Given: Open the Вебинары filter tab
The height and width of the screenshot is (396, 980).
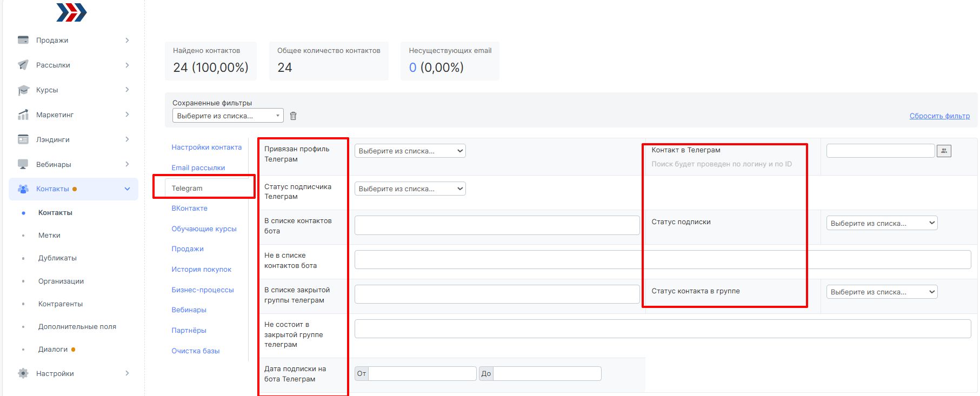Looking at the screenshot, I should pyautogui.click(x=189, y=310).
